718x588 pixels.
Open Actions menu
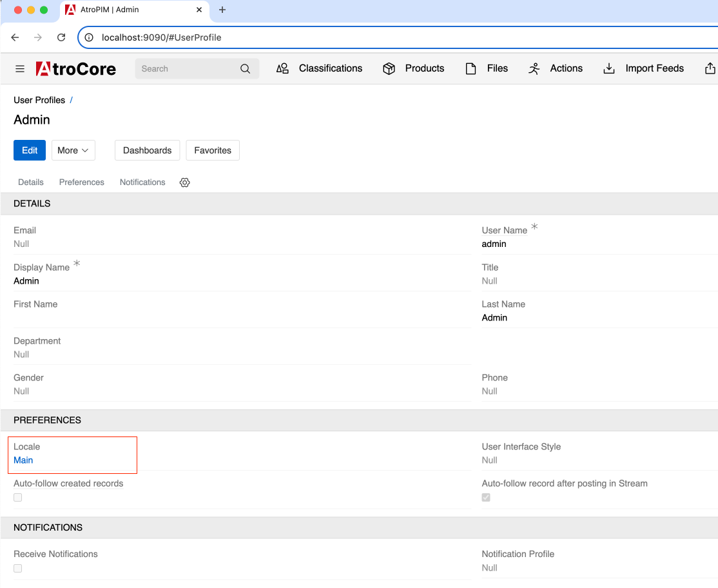[x=567, y=68]
